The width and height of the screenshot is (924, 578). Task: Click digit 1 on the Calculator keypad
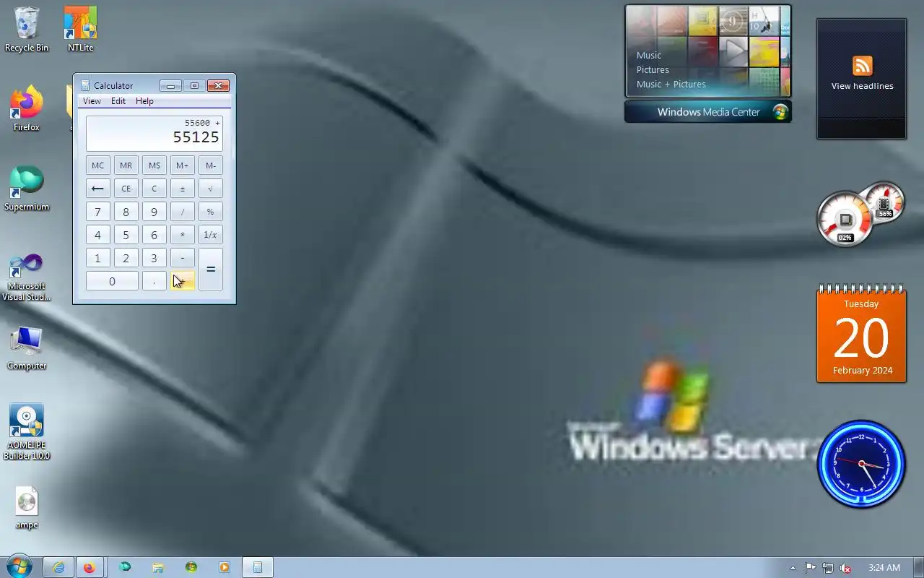coord(97,258)
